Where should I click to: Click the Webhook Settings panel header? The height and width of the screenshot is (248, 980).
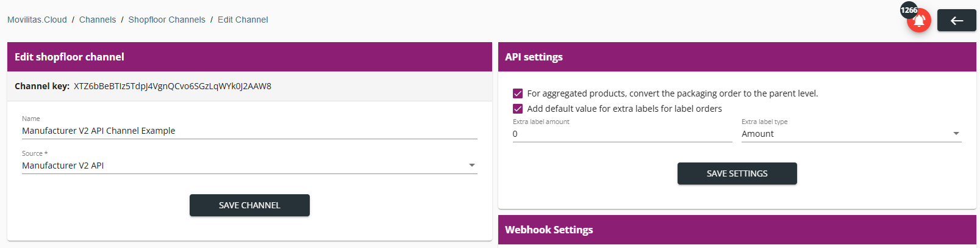(x=737, y=230)
